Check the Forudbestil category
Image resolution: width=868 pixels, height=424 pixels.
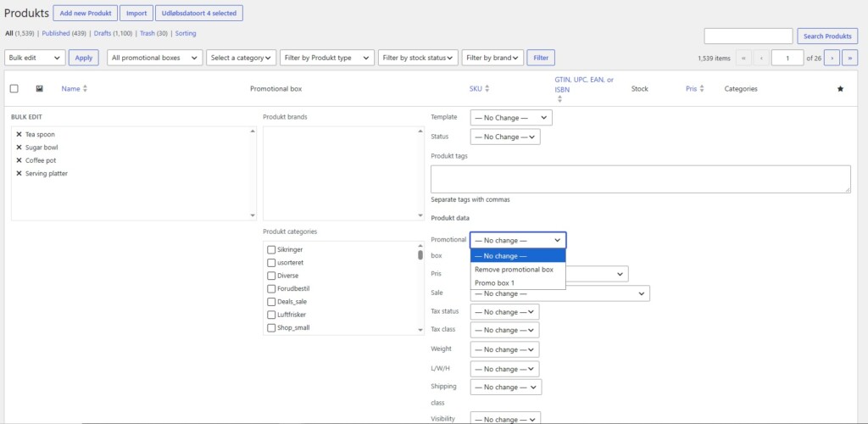click(x=271, y=288)
